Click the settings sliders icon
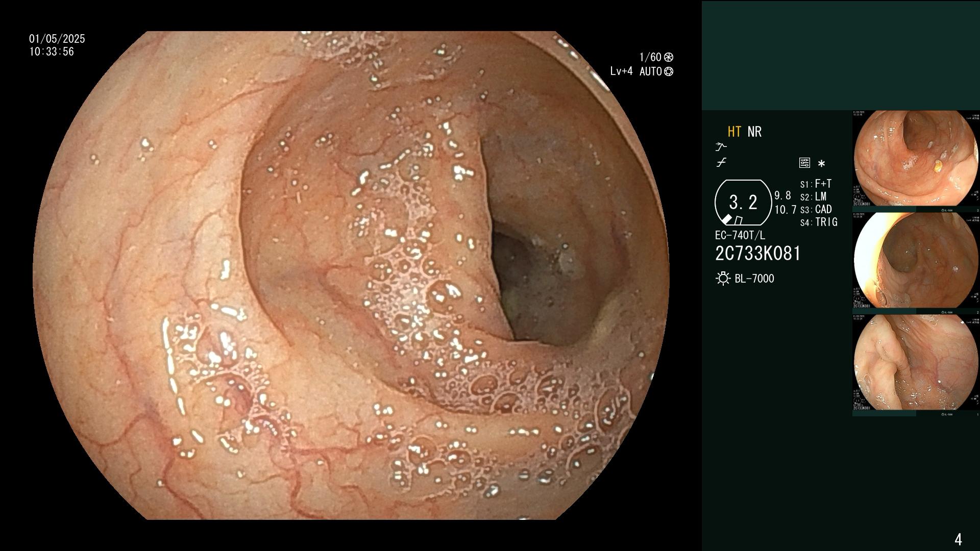The width and height of the screenshot is (980, 551). click(x=804, y=163)
